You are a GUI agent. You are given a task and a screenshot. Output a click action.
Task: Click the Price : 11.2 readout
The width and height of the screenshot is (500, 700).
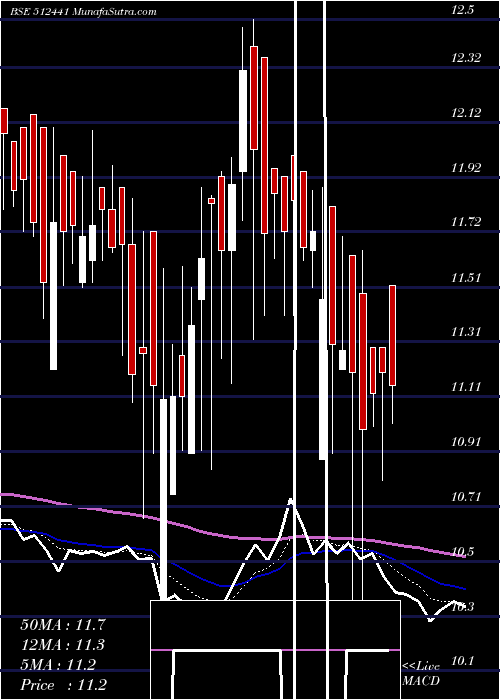[x=63, y=685]
